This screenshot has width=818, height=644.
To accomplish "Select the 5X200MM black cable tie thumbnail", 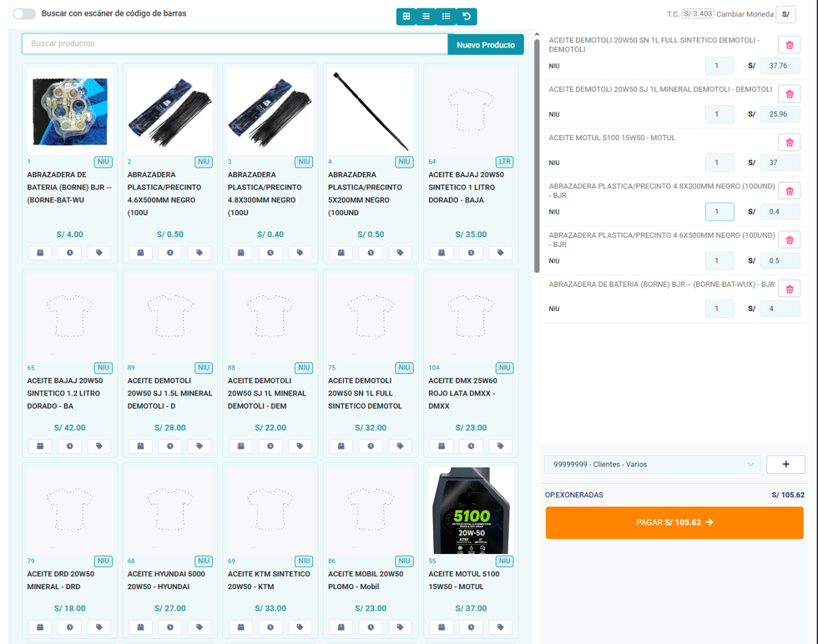I will tap(371, 111).
